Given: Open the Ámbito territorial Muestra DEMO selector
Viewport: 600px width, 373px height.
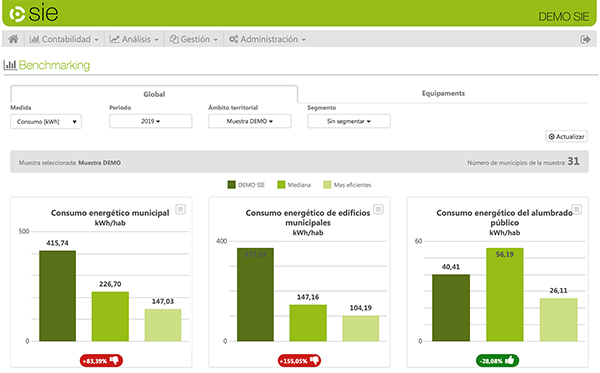Looking at the screenshot, I should (250, 121).
